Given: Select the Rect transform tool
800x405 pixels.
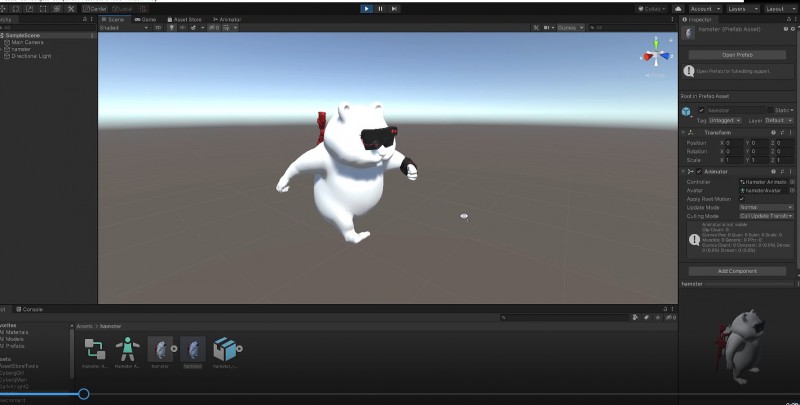Looking at the screenshot, I should (x=43, y=9).
